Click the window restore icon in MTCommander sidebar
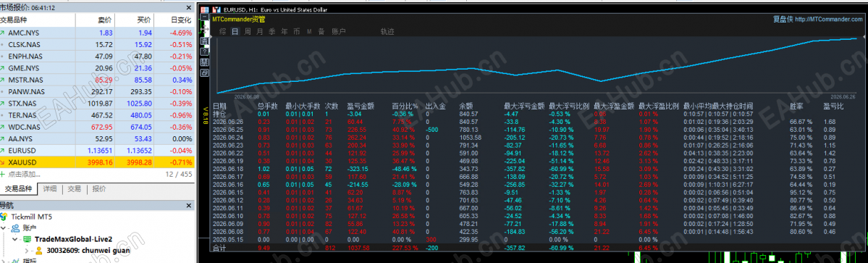The width and height of the screenshot is (868, 263). (x=204, y=72)
